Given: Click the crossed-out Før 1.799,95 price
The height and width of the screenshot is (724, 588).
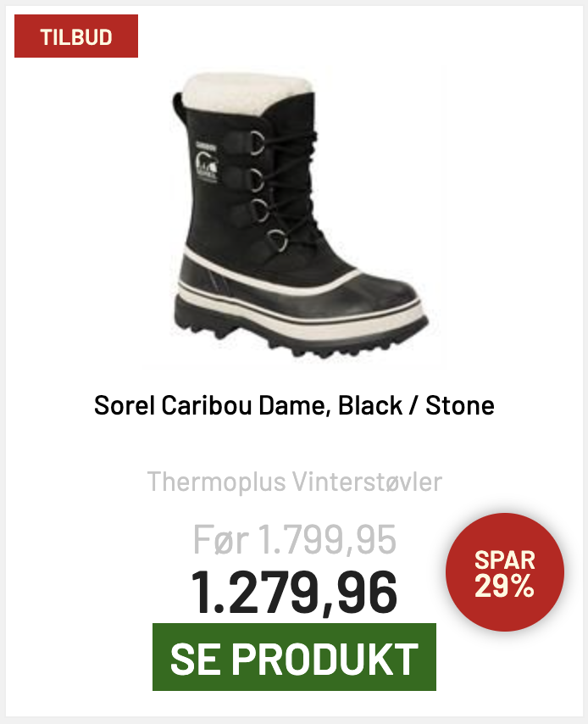Looking at the screenshot, I should pos(294,537).
